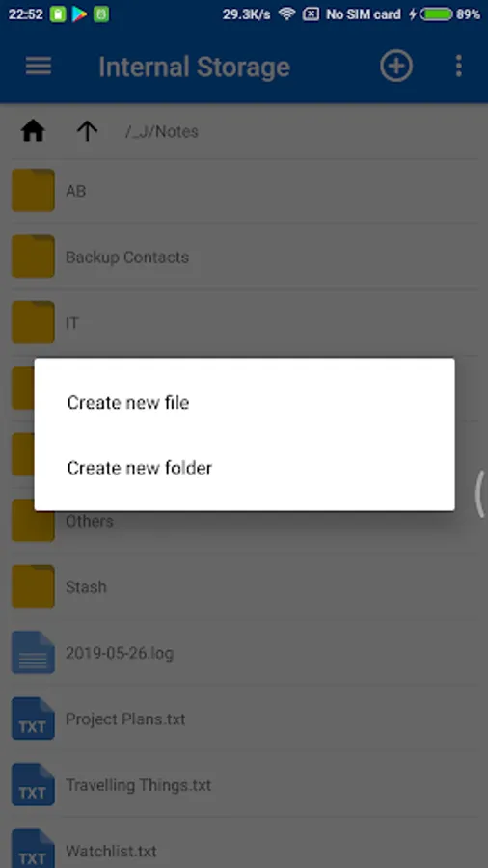Screen dimensions: 488x868
Task: Open Project Plans.txt file
Action: pyautogui.click(x=245, y=719)
